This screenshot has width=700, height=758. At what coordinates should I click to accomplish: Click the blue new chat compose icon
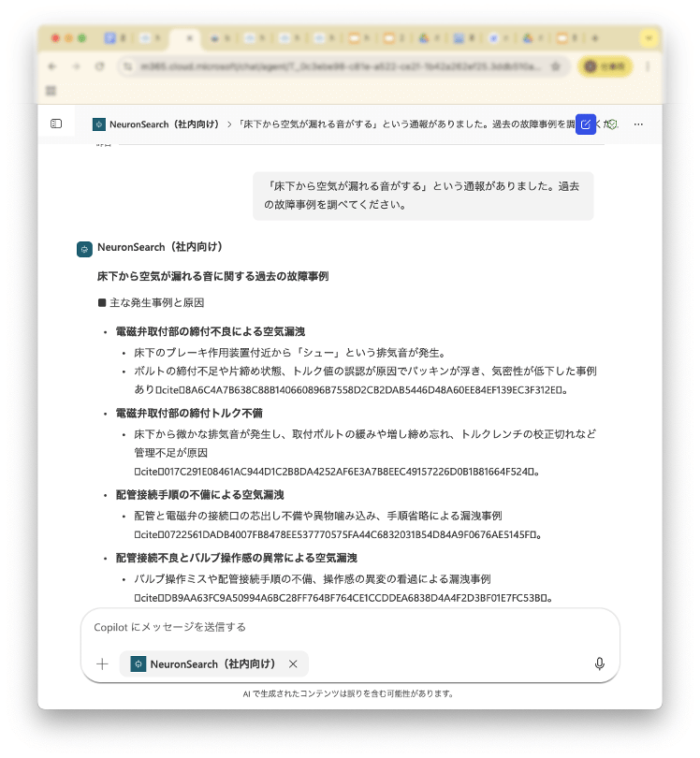coord(586,124)
